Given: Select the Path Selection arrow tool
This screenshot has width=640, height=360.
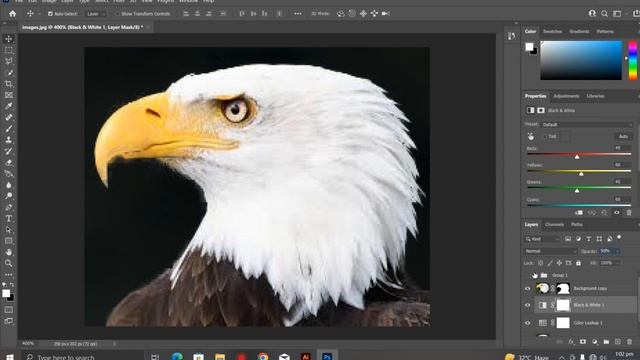Looking at the screenshot, I should tap(9, 230).
